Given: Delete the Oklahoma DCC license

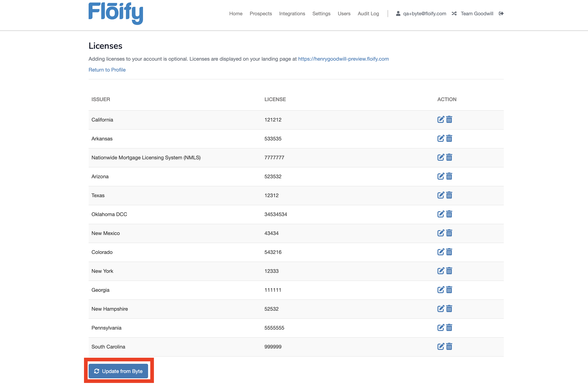Looking at the screenshot, I should [449, 214].
